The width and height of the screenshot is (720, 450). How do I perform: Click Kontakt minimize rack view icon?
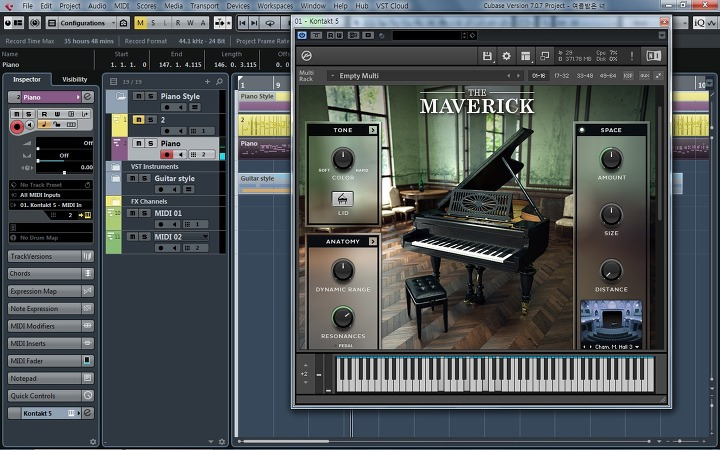(x=545, y=56)
